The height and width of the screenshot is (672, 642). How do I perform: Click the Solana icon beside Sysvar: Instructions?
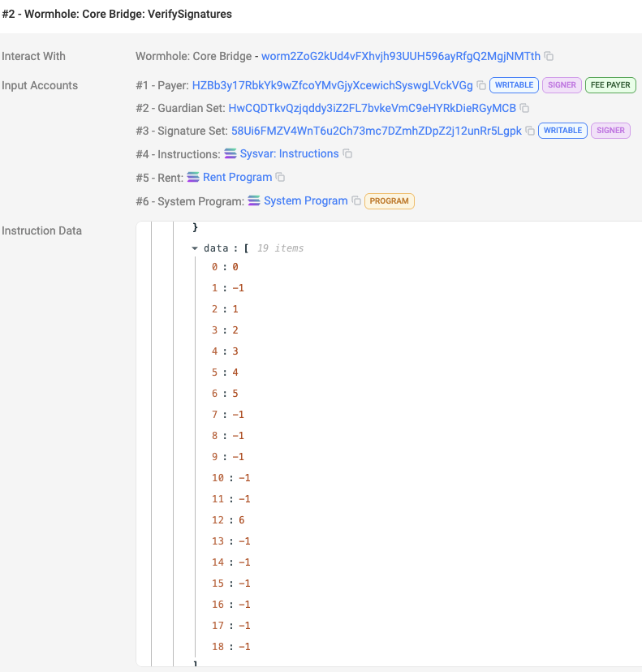(x=231, y=153)
